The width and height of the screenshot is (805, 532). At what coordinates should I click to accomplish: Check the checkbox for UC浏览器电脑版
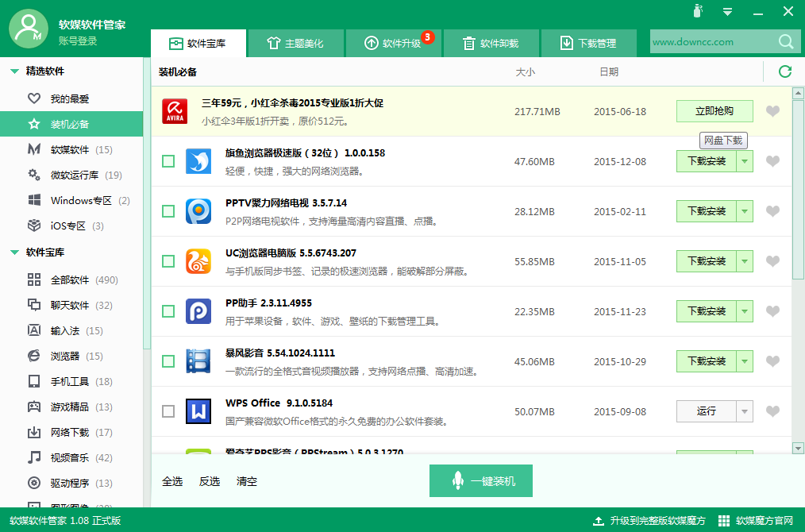(x=168, y=261)
